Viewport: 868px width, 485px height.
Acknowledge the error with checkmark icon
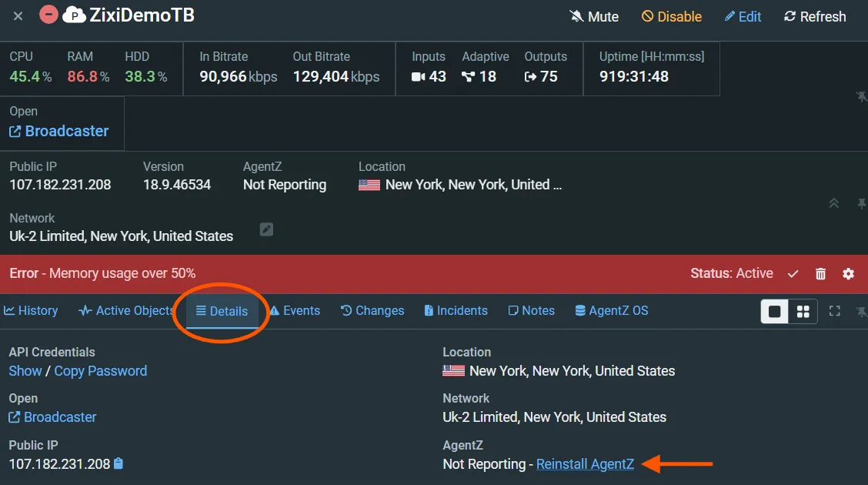tap(793, 273)
